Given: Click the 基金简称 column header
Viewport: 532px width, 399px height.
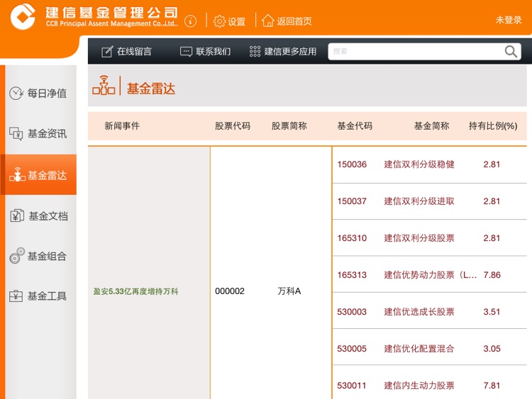Looking at the screenshot, I should 431,126.
